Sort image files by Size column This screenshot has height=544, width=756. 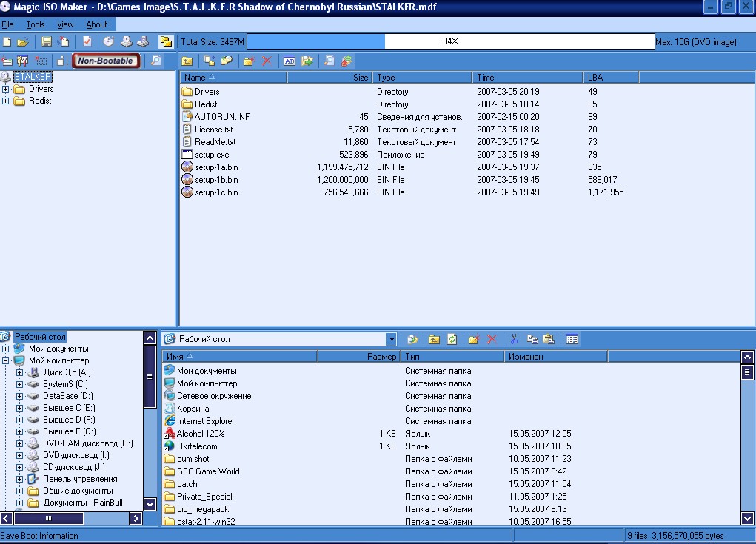pos(329,77)
